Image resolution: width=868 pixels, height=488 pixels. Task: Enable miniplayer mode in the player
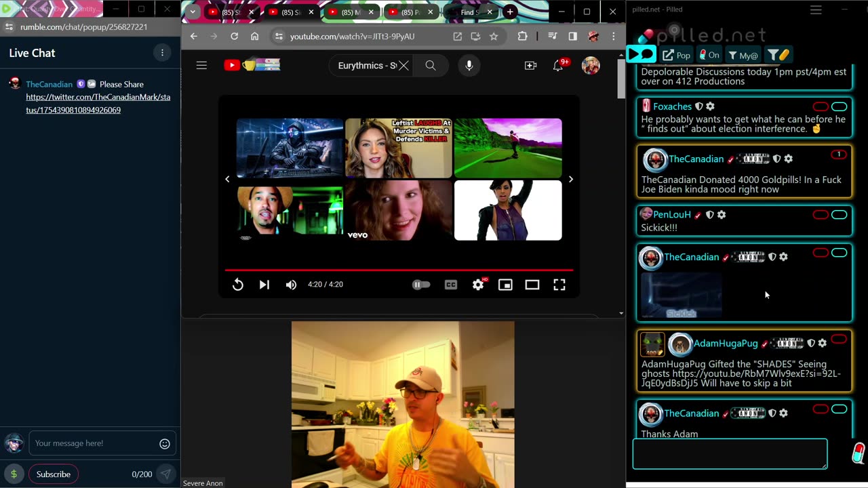505,285
